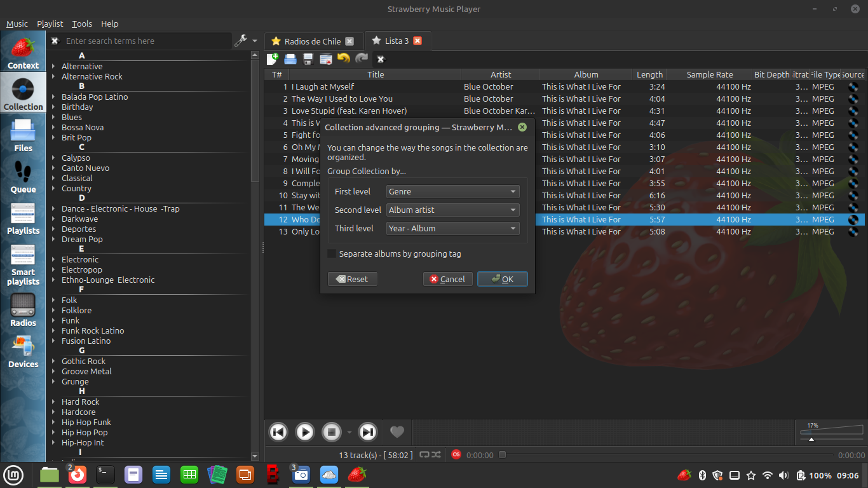
Task: Click the collection search field
Action: pyautogui.click(x=147, y=41)
